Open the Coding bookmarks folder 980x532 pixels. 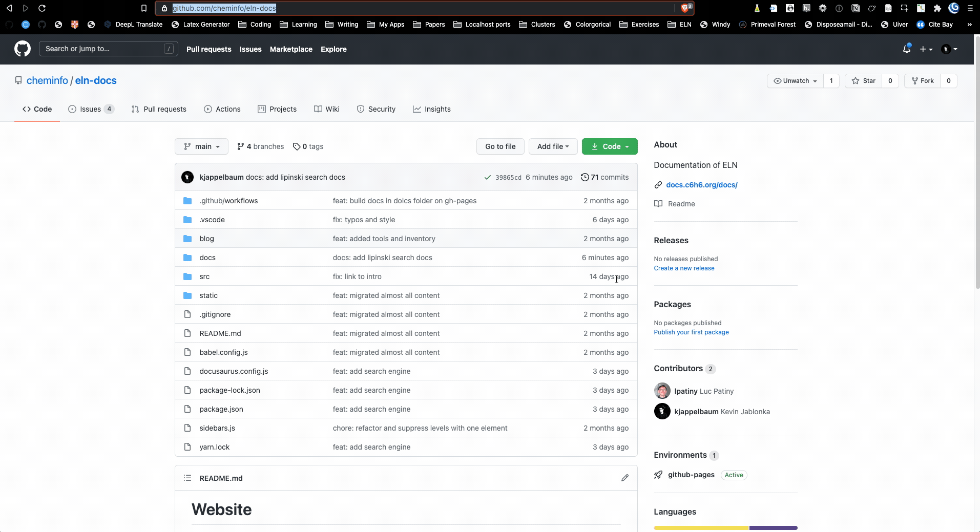[255, 25]
